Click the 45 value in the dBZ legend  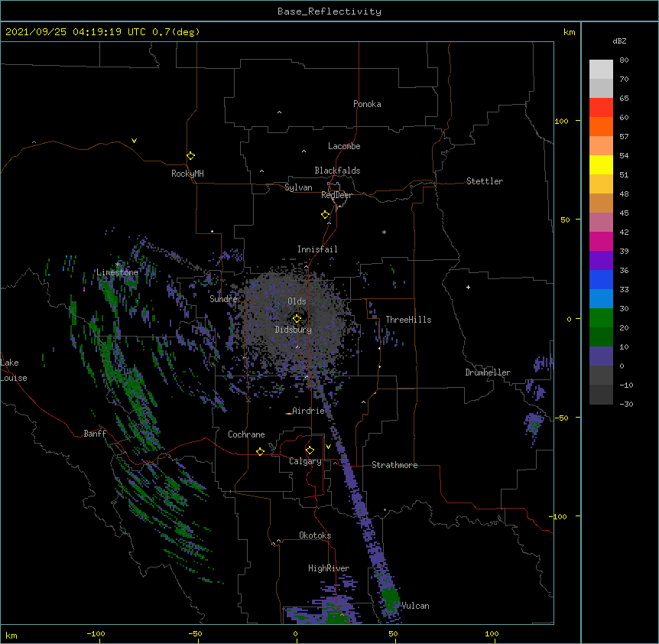[x=624, y=213]
